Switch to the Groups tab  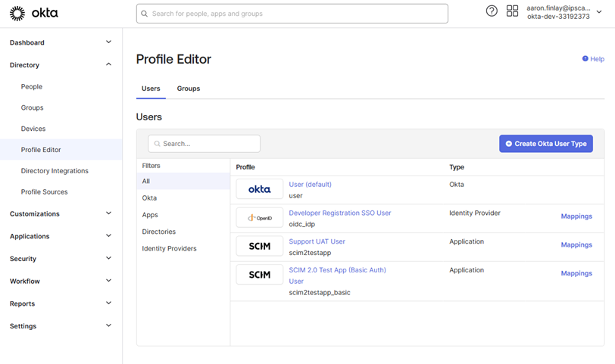point(189,89)
